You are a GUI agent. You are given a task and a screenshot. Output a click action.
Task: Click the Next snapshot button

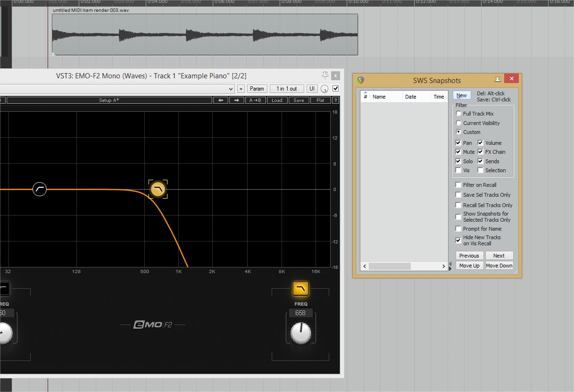pyautogui.click(x=499, y=256)
